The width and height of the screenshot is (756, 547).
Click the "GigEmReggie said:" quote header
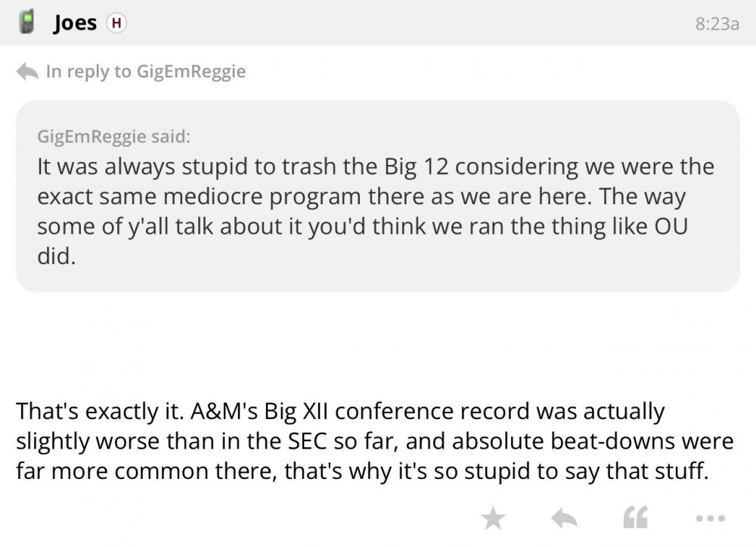coord(114,137)
